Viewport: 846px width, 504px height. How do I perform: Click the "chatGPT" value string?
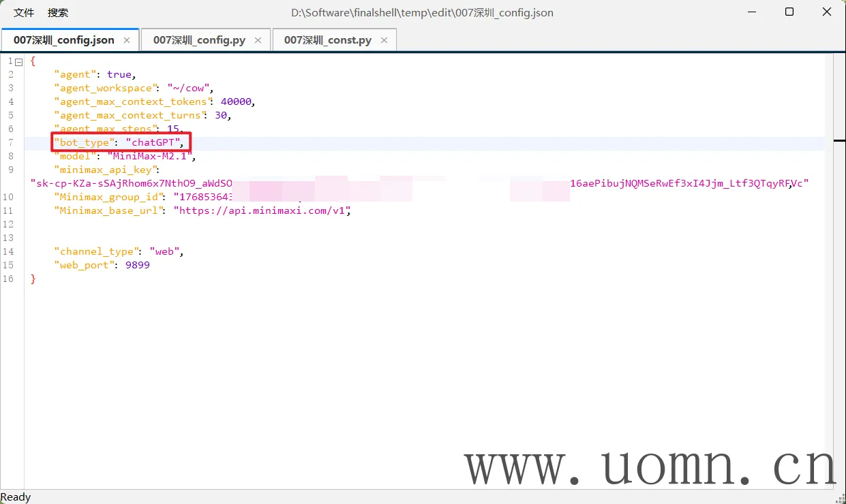pyautogui.click(x=155, y=142)
